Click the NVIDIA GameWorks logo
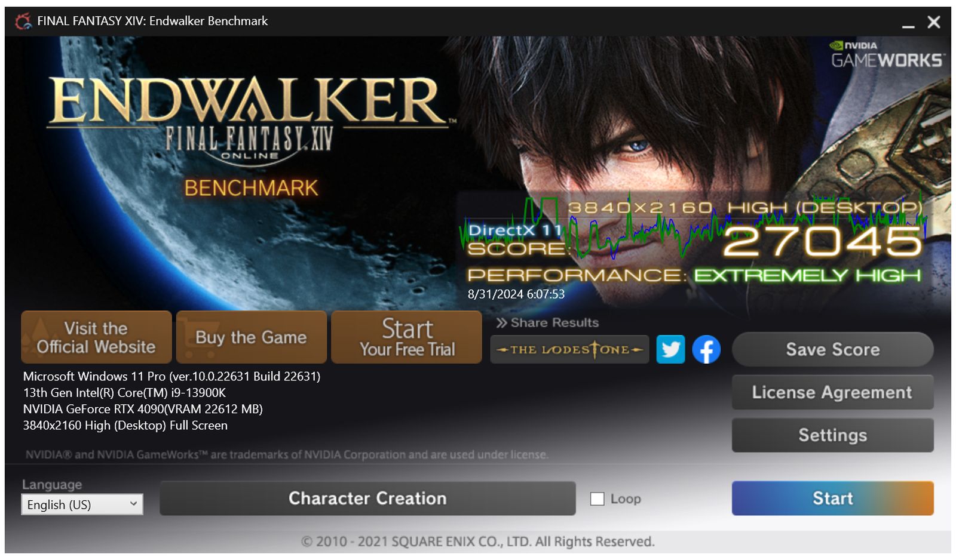This screenshot has height=560, width=956. pos(887,54)
